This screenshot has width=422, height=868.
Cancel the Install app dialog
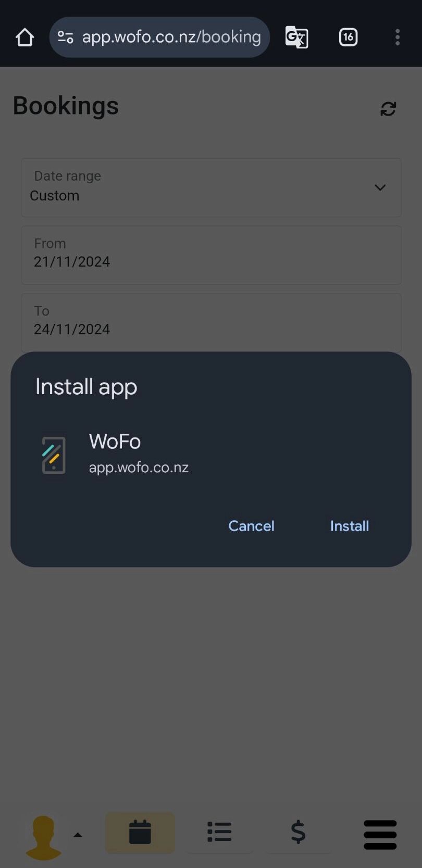point(251,526)
